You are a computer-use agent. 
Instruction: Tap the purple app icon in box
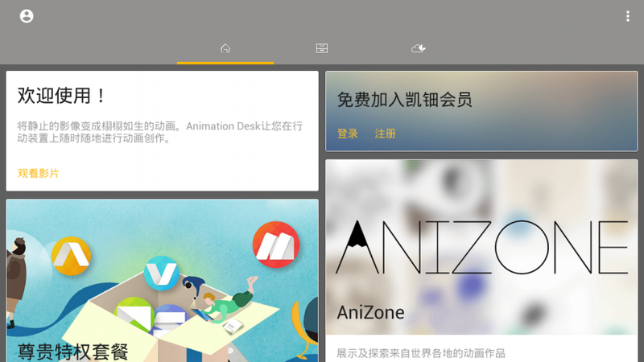tap(169, 318)
